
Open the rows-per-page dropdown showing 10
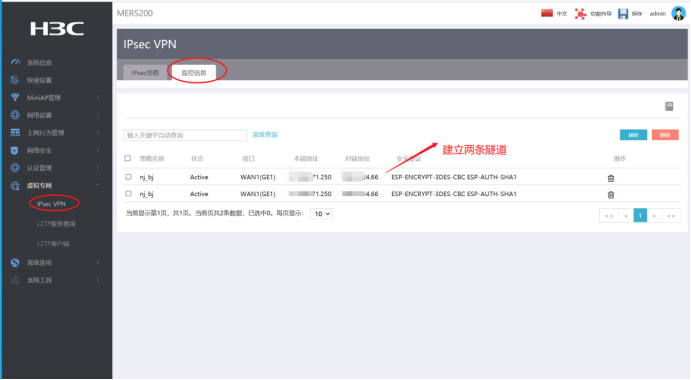pos(321,214)
